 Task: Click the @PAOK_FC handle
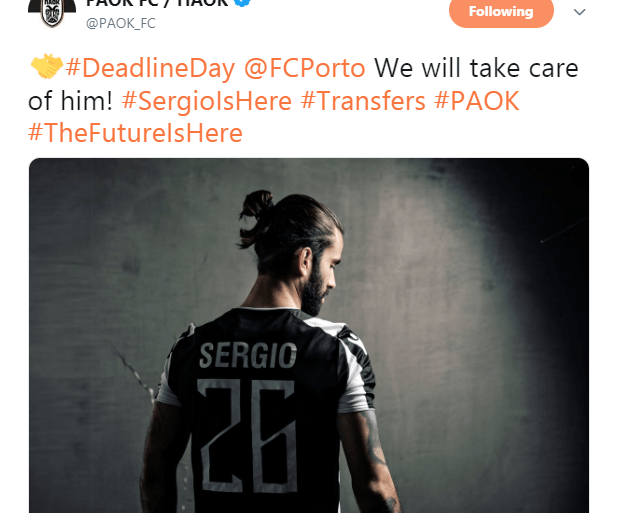tap(121, 23)
